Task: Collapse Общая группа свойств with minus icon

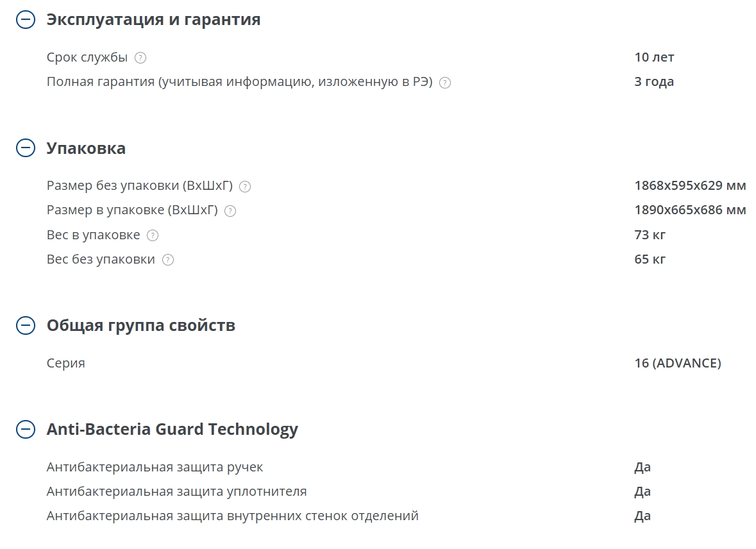Action: pyautogui.click(x=26, y=326)
